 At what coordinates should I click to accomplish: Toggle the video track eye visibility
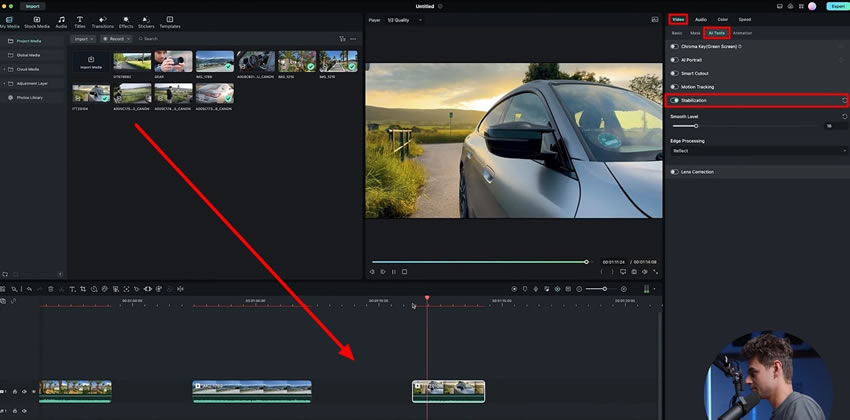click(34, 391)
